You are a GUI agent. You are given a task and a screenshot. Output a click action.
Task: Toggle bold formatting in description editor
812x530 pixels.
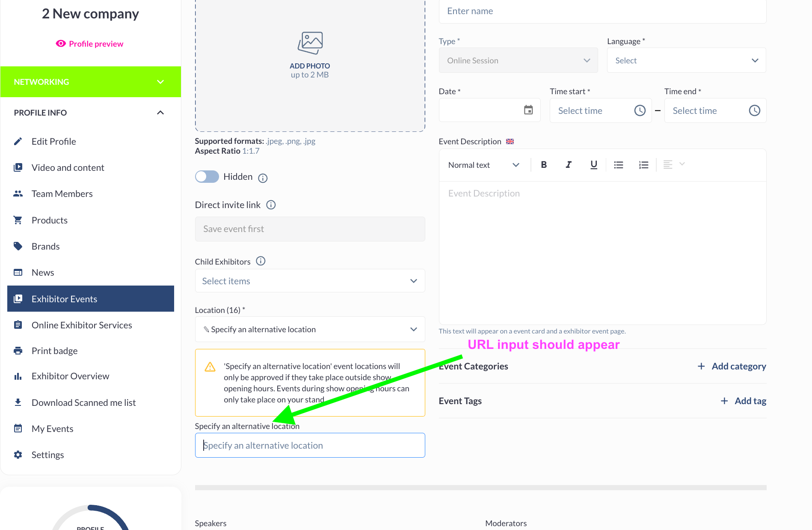tap(544, 165)
